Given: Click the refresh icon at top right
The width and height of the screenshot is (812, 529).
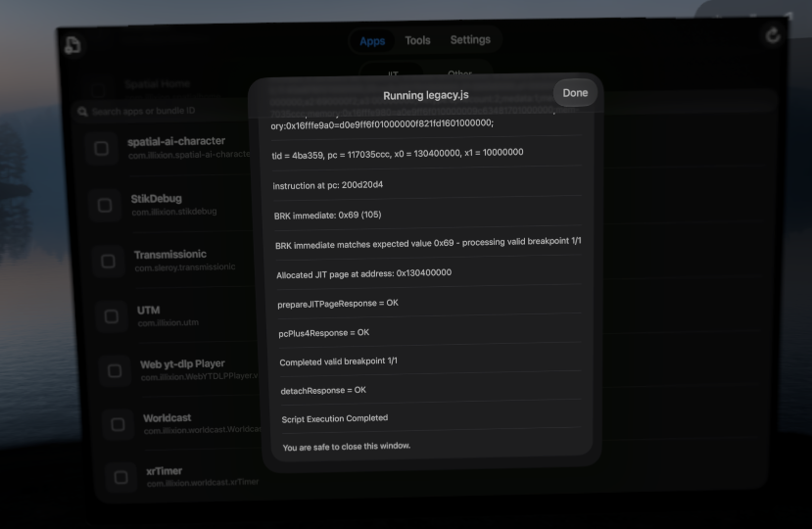Looking at the screenshot, I should 773,35.
